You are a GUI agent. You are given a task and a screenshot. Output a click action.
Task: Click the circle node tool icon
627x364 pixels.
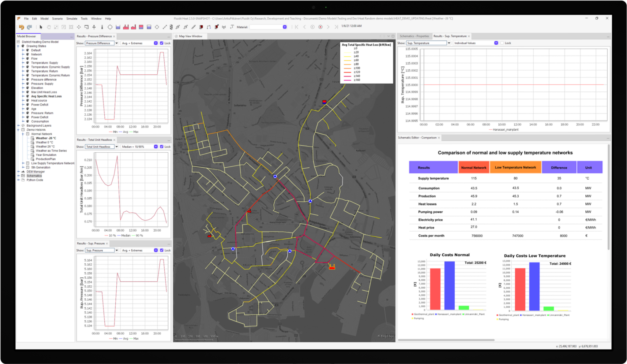click(x=110, y=27)
